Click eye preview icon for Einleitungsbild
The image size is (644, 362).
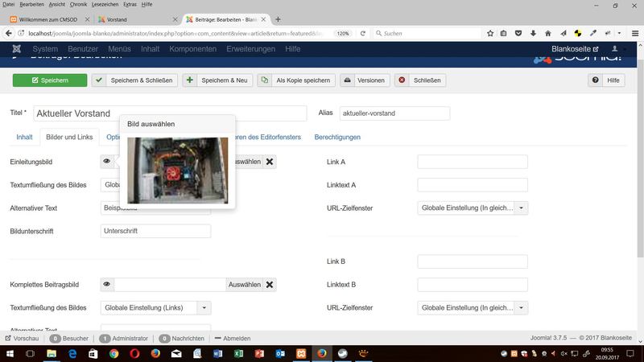pos(107,162)
